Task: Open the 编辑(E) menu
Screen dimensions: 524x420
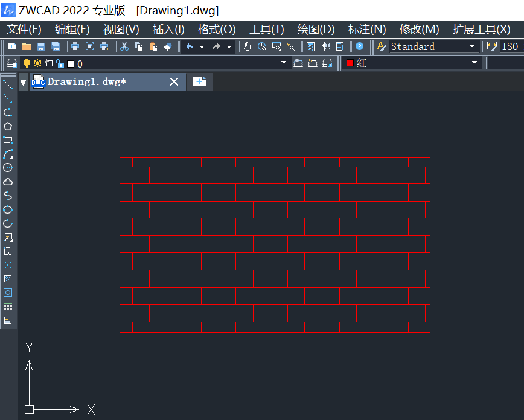Action: (72, 30)
